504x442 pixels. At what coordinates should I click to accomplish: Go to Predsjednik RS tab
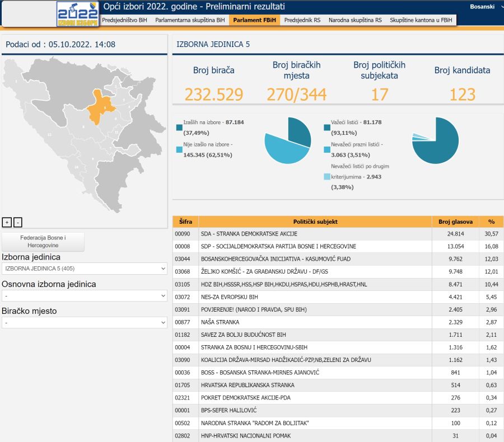(302, 20)
